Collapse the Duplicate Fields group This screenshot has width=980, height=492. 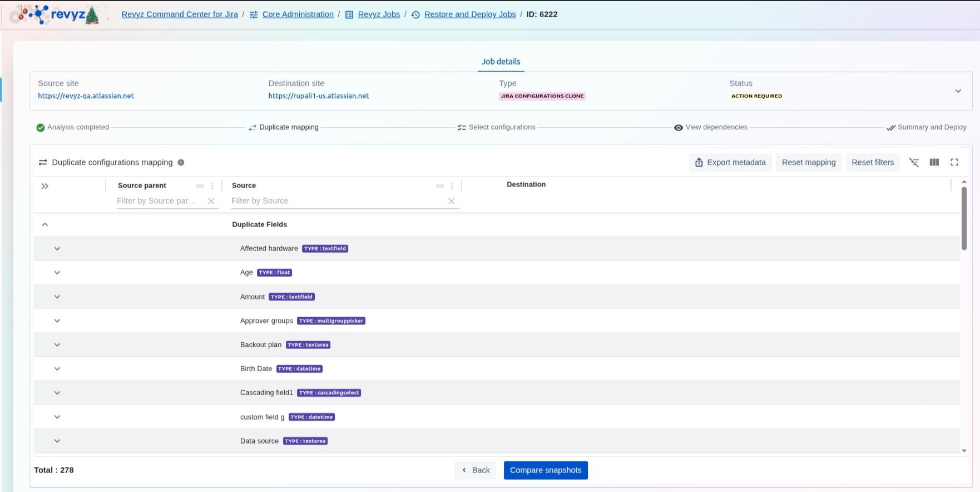coord(45,224)
